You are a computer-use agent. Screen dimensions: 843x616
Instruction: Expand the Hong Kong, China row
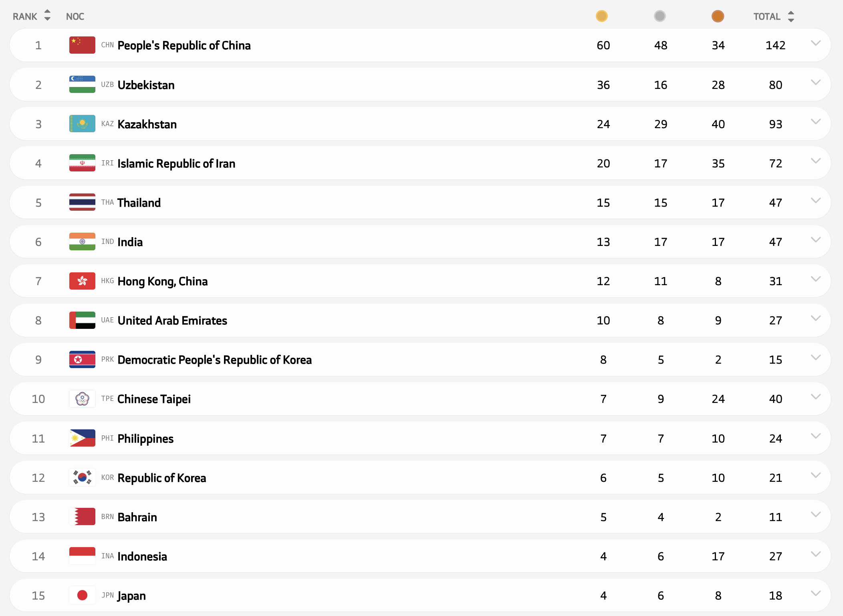click(x=815, y=279)
